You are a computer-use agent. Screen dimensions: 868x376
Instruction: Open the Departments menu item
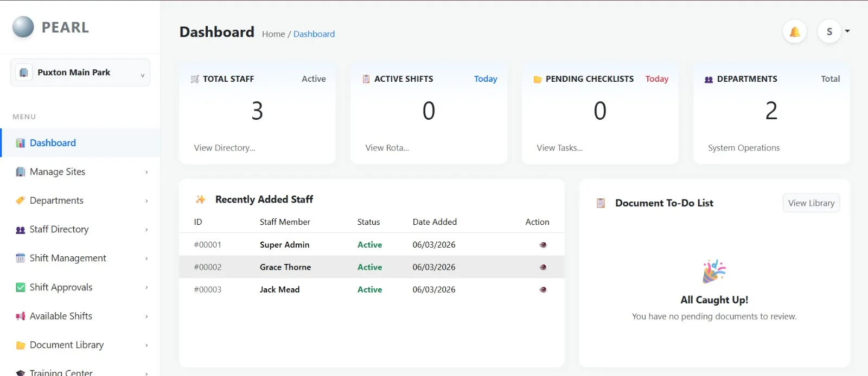point(80,200)
